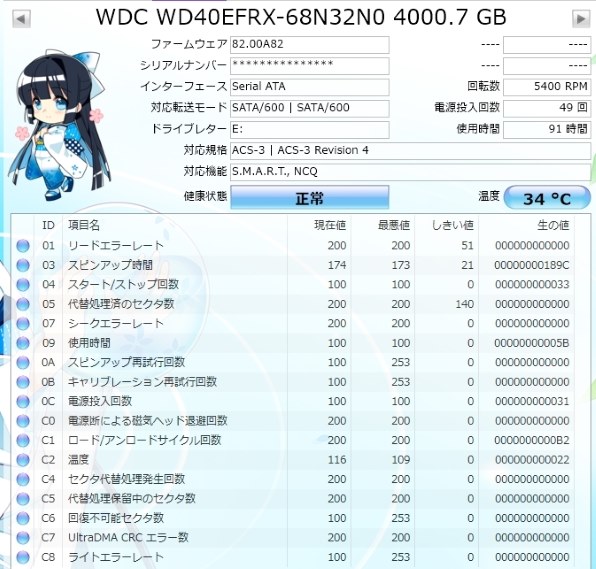Click the 生の値 column header
The width and height of the screenshot is (596, 569).
tap(553, 225)
